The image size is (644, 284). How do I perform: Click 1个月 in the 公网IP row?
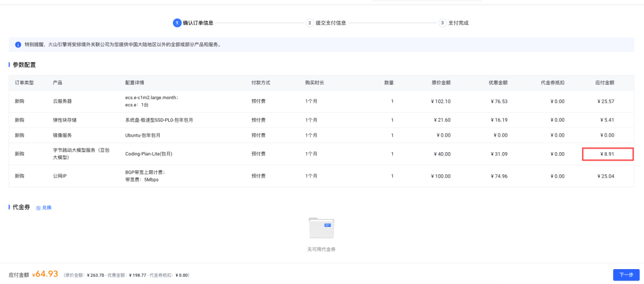[311, 176]
